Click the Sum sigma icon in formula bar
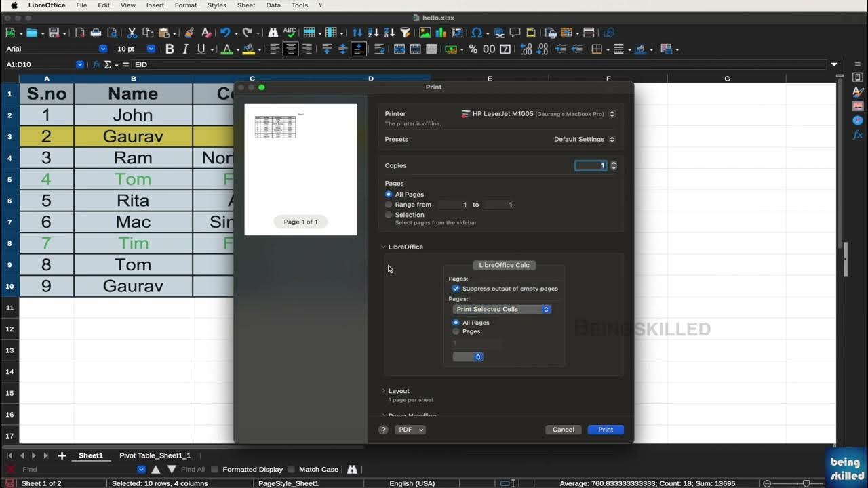The width and height of the screenshot is (868, 488). pyautogui.click(x=107, y=64)
